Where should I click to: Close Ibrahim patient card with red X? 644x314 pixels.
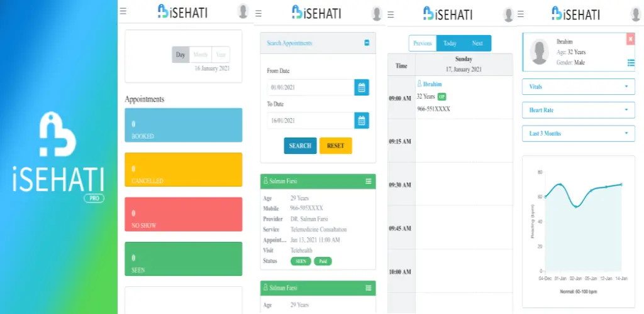[630, 39]
